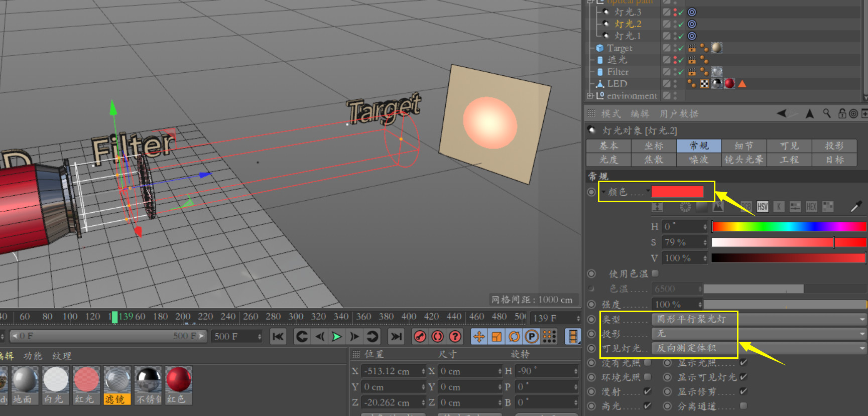The width and height of the screenshot is (868, 416).
Task: Uncheck the 显示可见灯光 checkbox
Action: coord(743,377)
